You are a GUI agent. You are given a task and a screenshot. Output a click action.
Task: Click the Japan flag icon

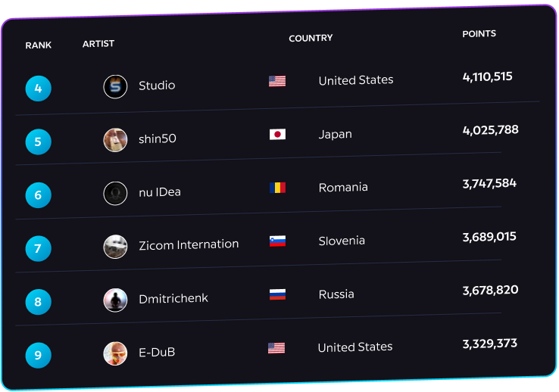click(x=277, y=134)
